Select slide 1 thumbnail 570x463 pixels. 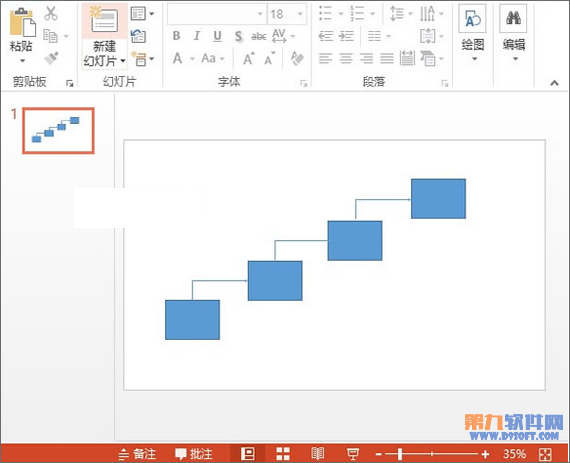click(58, 130)
